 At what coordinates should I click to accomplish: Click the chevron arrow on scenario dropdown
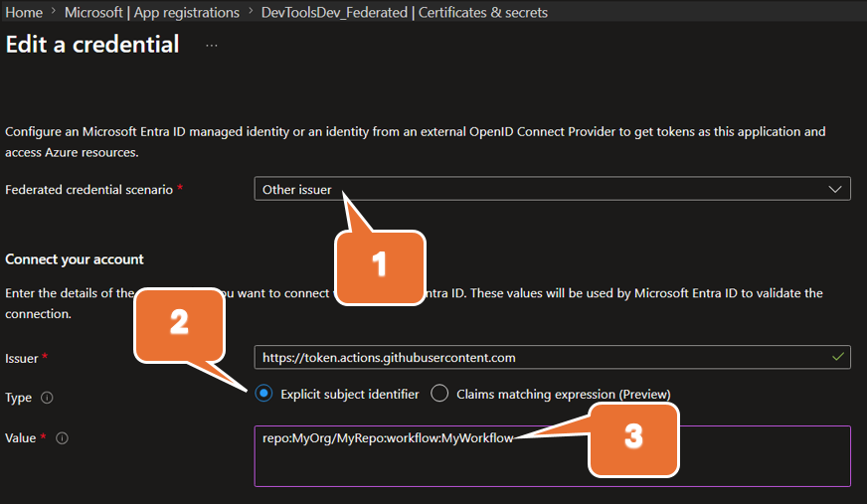835,189
